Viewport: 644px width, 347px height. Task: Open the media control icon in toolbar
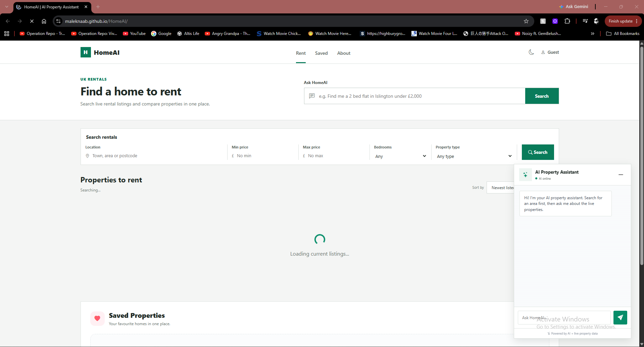(x=585, y=21)
